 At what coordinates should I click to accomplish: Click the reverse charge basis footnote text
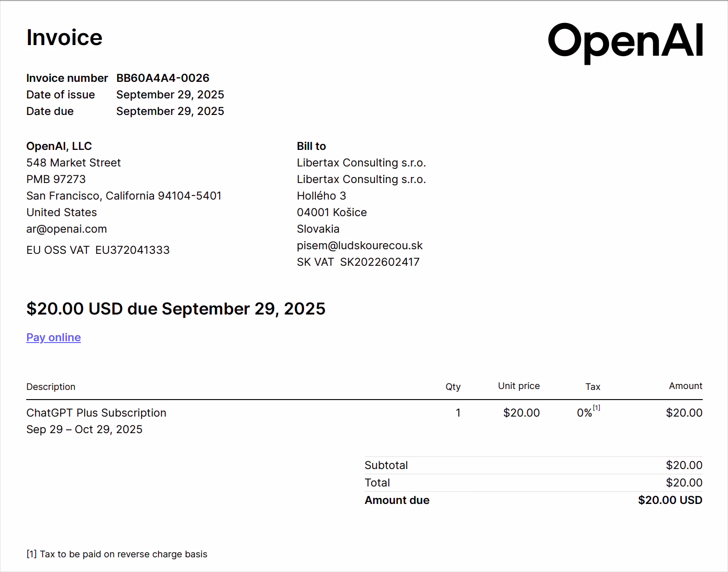tap(117, 554)
